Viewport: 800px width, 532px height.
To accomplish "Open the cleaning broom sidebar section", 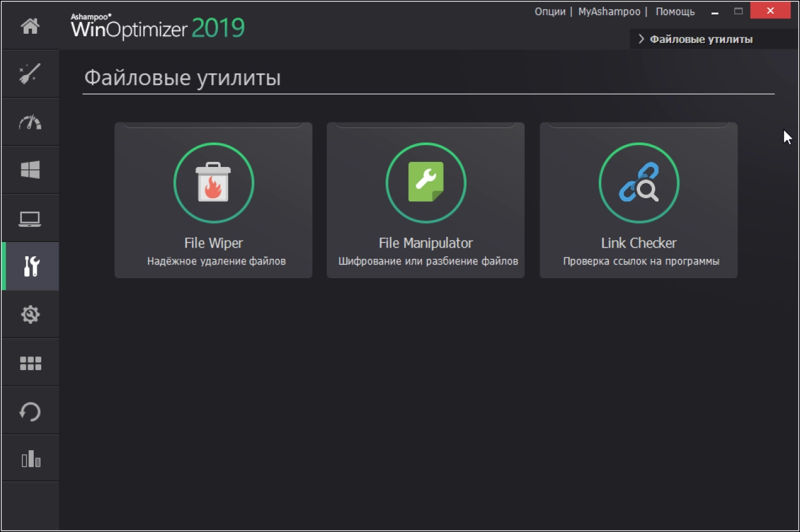I will (30, 74).
